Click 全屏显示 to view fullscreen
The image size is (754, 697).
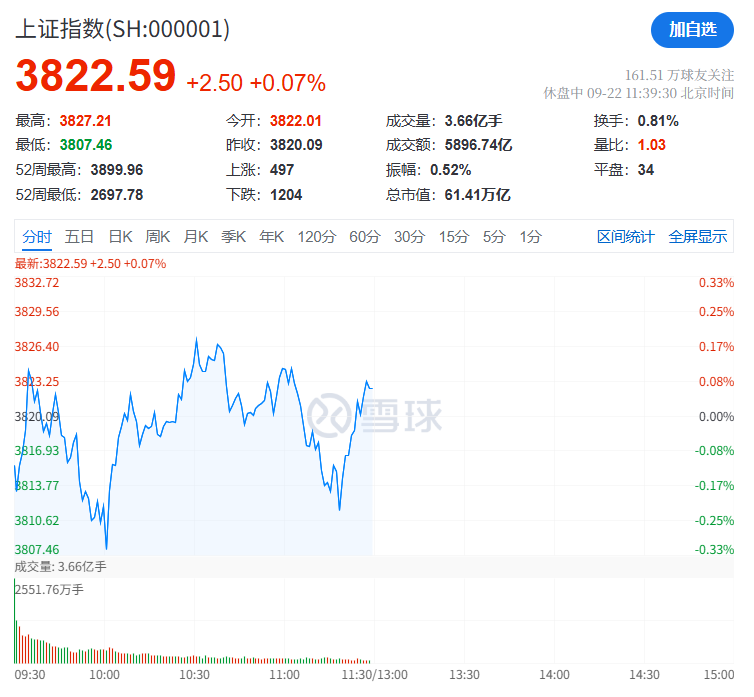pyautogui.click(x=697, y=237)
